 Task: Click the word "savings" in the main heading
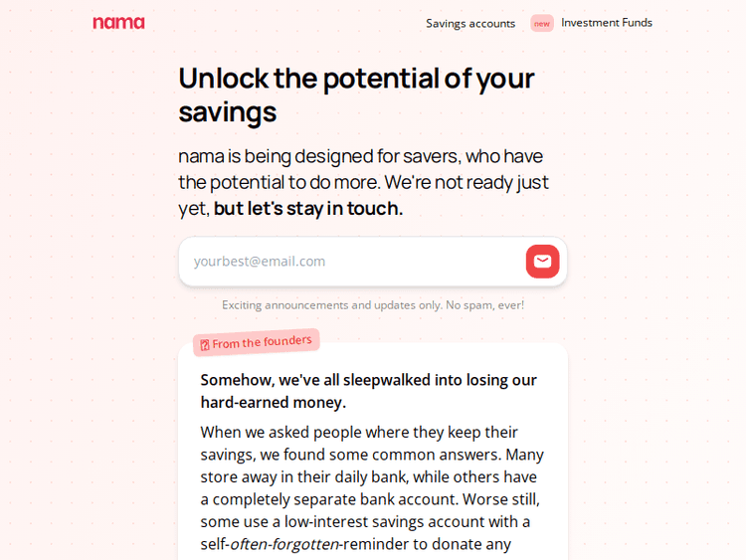(227, 111)
